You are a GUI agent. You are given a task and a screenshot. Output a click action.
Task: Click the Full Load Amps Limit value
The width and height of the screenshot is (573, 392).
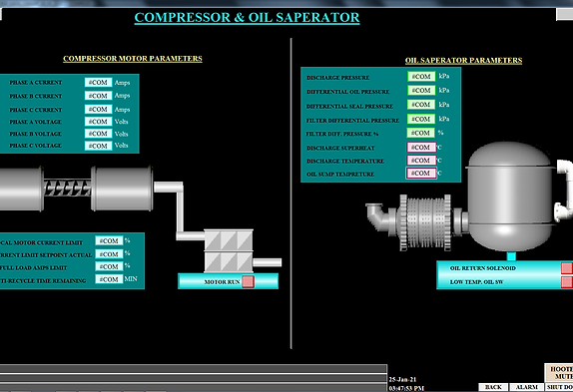[109, 266]
